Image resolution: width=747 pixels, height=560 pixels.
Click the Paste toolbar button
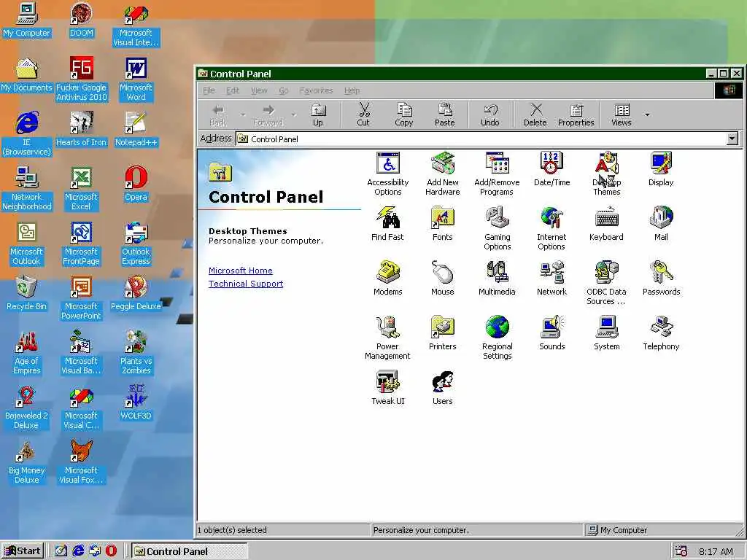(x=444, y=115)
